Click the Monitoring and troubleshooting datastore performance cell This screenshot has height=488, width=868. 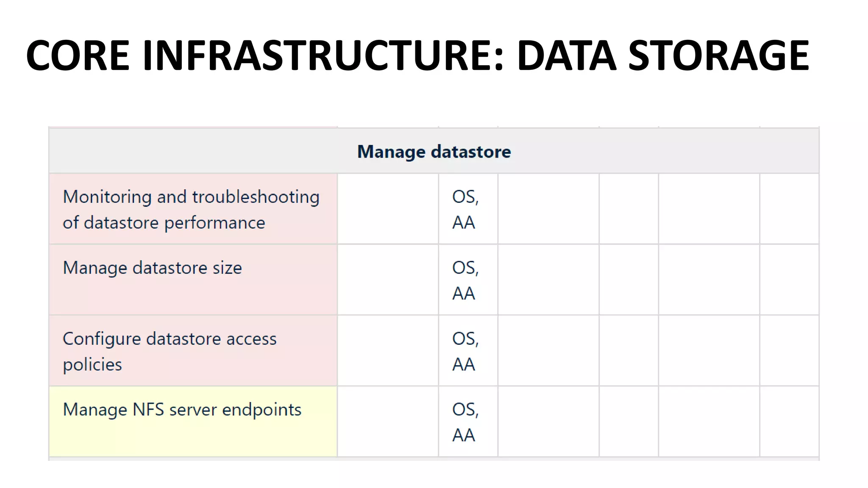click(191, 209)
